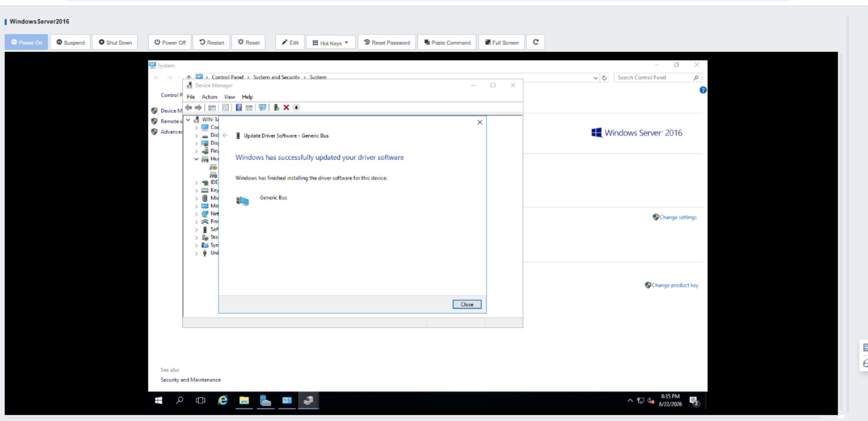
Task: Expand the 'Key' keyboards node
Action: [x=196, y=190]
